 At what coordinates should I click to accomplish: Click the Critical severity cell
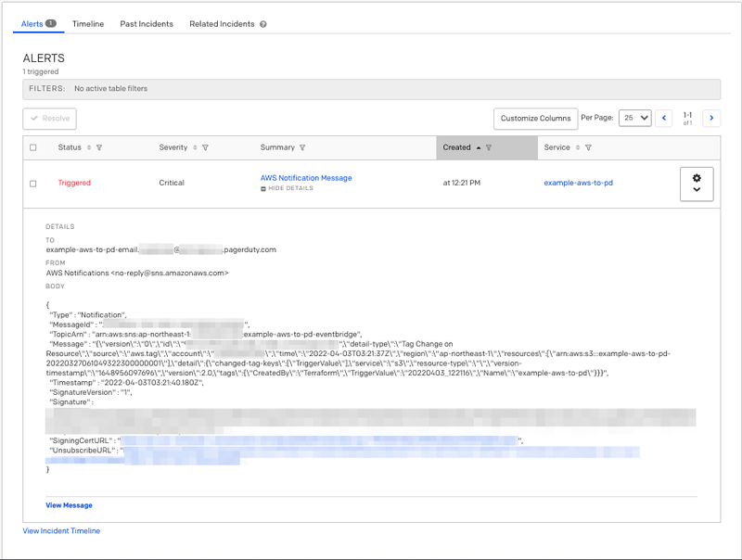pyautogui.click(x=172, y=183)
